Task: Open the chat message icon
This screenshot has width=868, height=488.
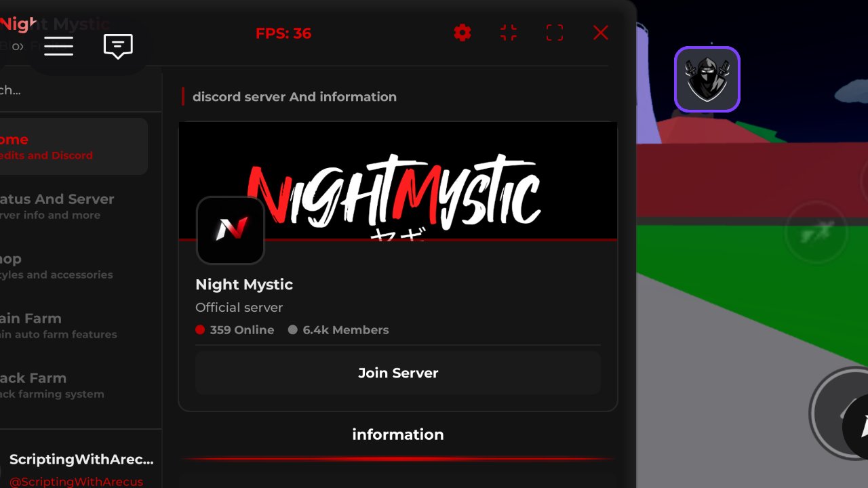Action: tap(117, 46)
